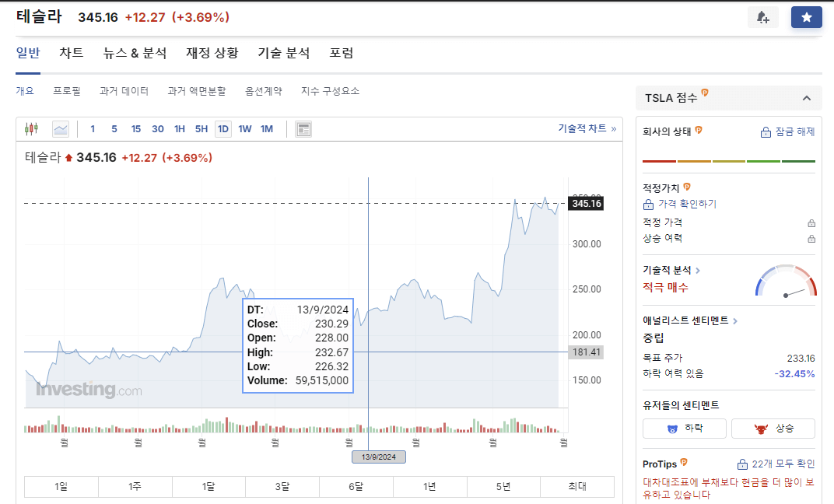Select the area chart type icon

[61, 128]
